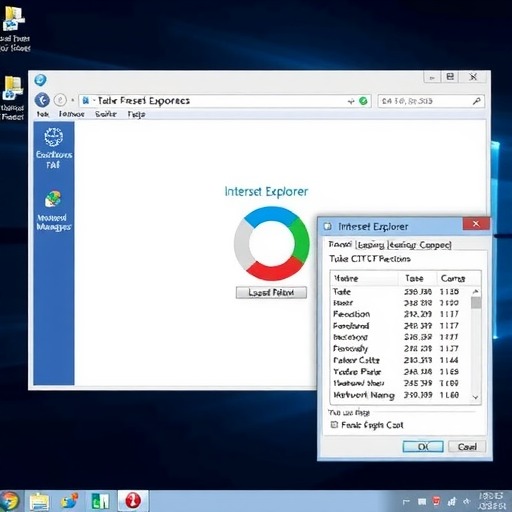Maximize the browser window
512x512 pixels.
pos(450,77)
